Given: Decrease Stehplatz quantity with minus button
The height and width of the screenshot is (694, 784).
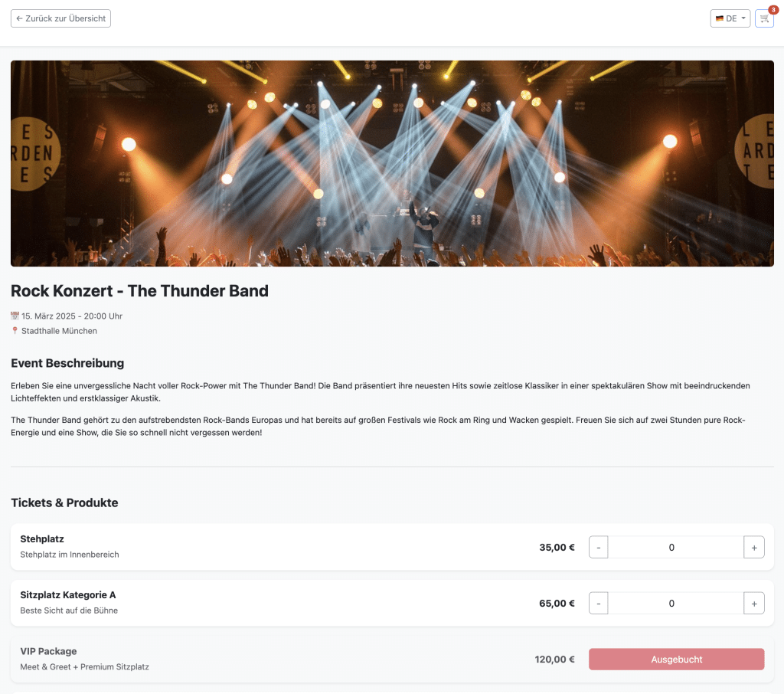Looking at the screenshot, I should click(x=598, y=548).
